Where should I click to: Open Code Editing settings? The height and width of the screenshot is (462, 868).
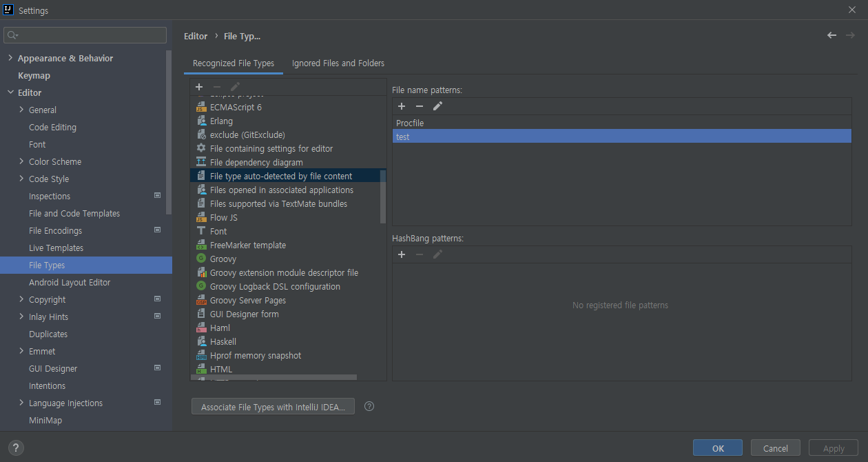click(52, 127)
